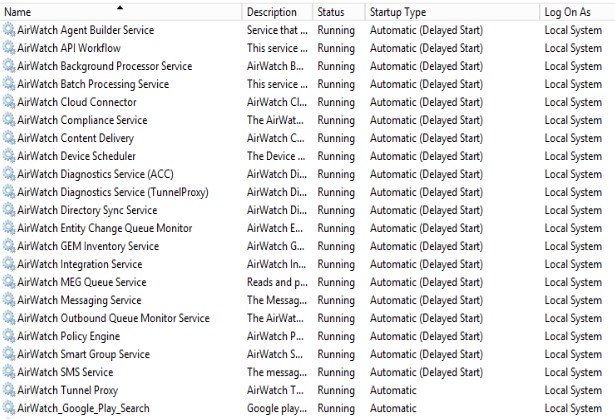Viewport: 615px width, 419px height.
Task: Sort by the Log On As column
Action: tap(568, 12)
